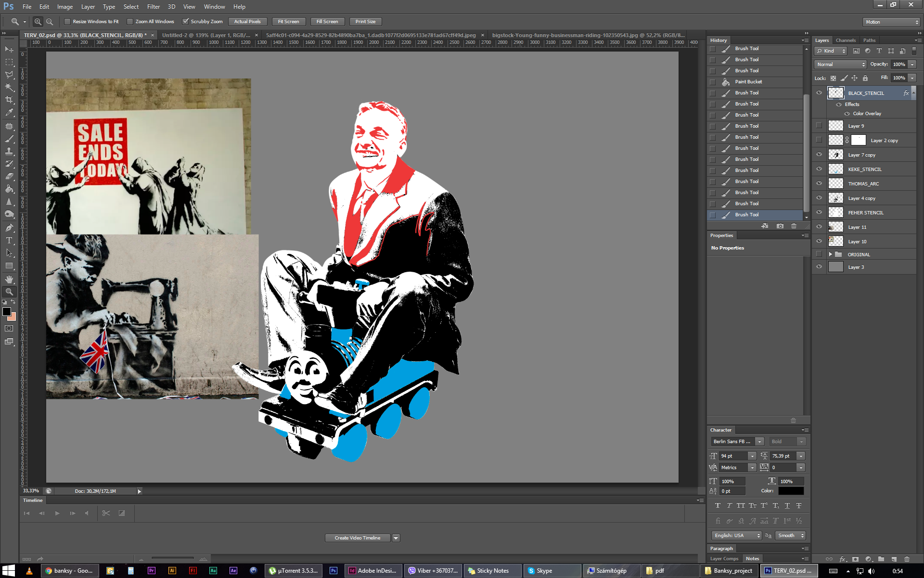Screen dimensions: 924x578
Task: Click the Zoom Out icon in options bar
Action: 50,22
